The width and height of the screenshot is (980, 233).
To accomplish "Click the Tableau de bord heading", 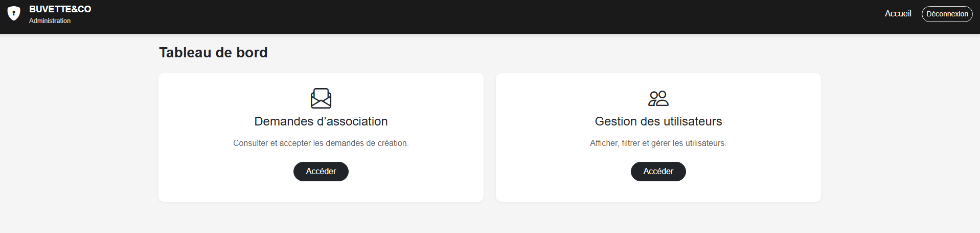I will (x=213, y=53).
